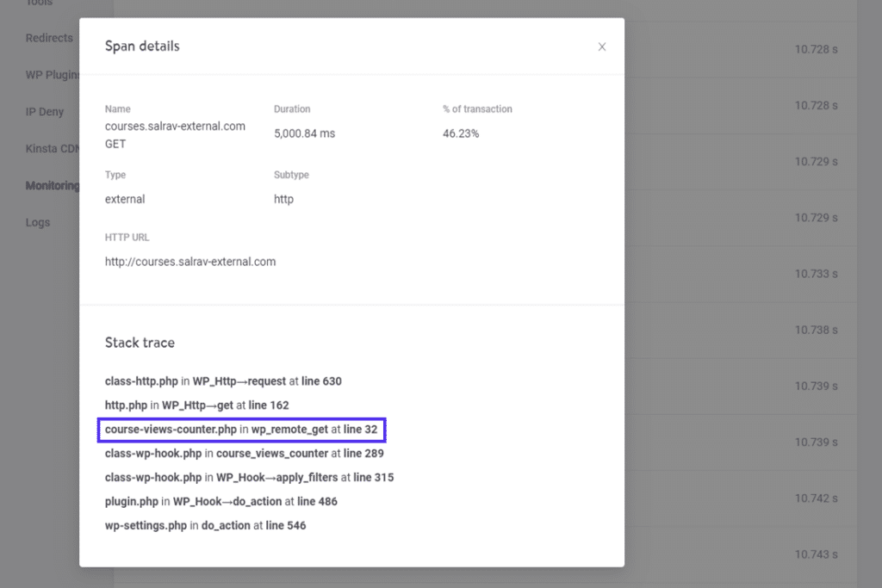Click class-wp-hook.php apply_filters line 315 entry

click(249, 477)
